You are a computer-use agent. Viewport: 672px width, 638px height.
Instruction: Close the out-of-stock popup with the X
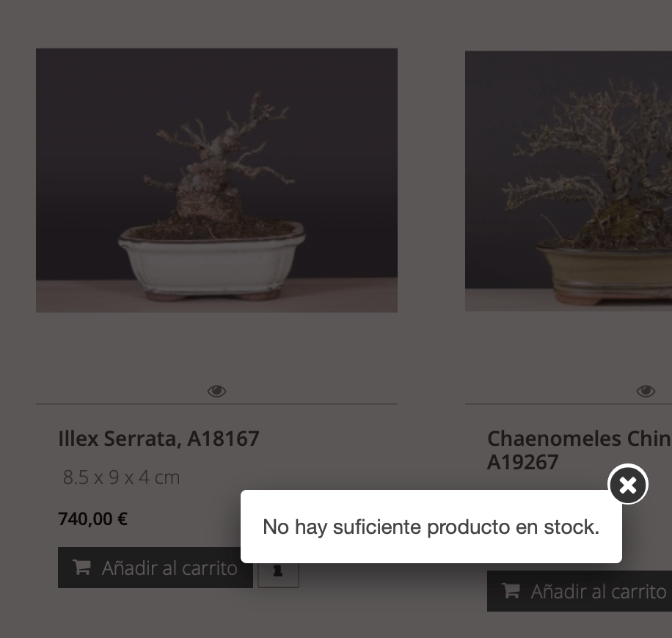click(628, 485)
